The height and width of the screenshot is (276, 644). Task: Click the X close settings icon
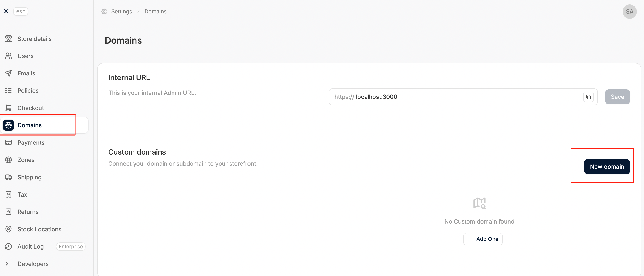(x=6, y=11)
